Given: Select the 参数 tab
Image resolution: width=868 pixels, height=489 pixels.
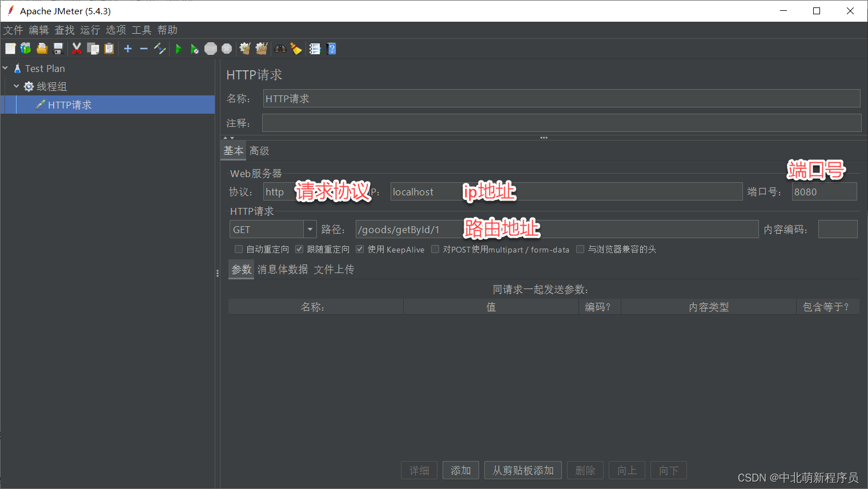Looking at the screenshot, I should click(242, 270).
